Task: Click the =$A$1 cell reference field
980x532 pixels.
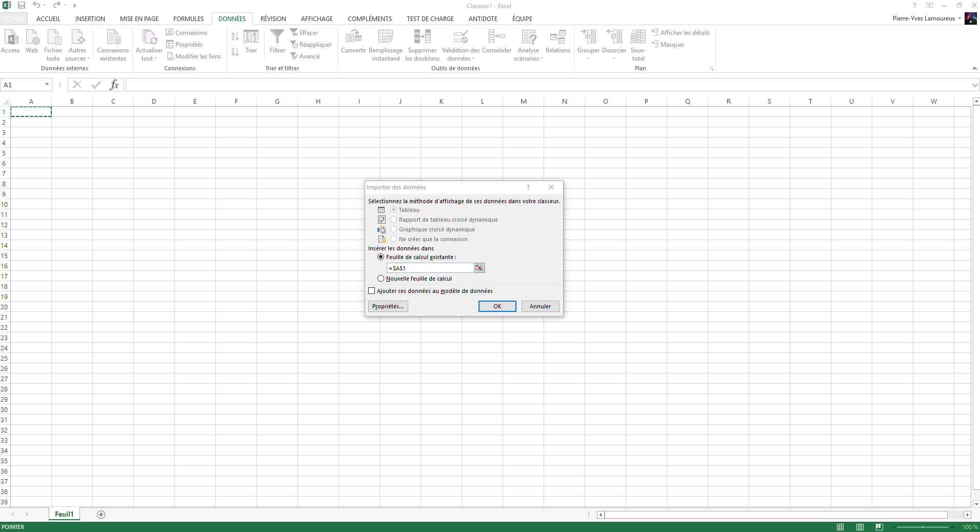Action: tap(430, 268)
